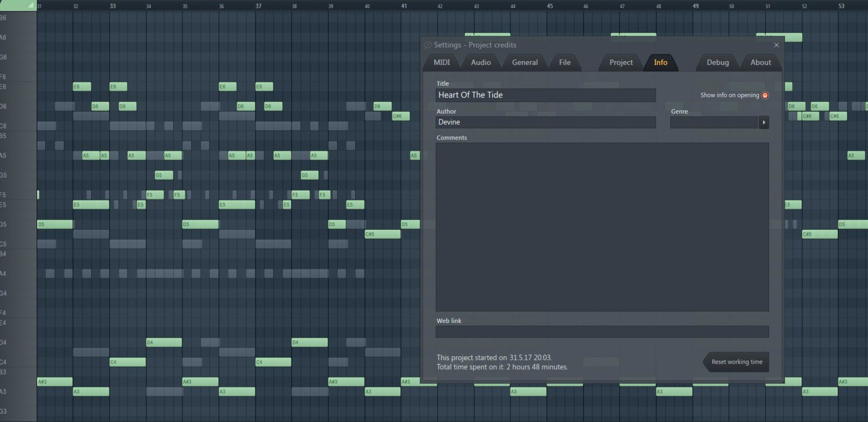Image resolution: width=868 pixels, height=422 pixels.
Task: Open the Genre dropdown arrow
Action: pos(764,122)
